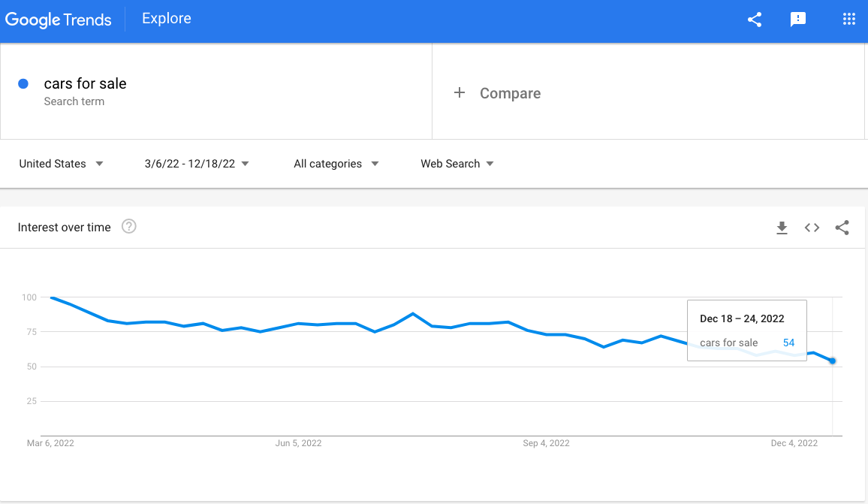Click the blue dot next to cars for sale
This screenshot has width=868, height=504.
(23, 84)
